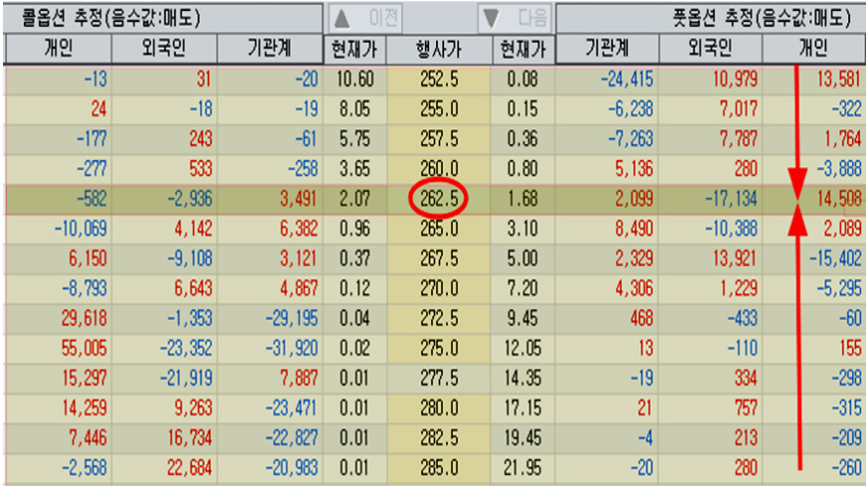Select the 285.0 strike price cell
The height and width of the screenshot is (486, 868).
438,467
